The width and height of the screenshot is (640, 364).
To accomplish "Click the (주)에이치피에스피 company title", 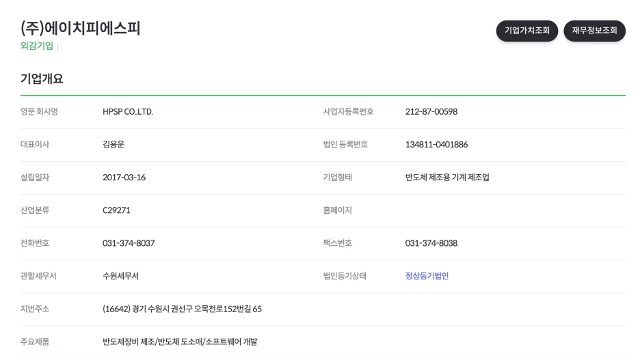I will [x=81, y=29].
